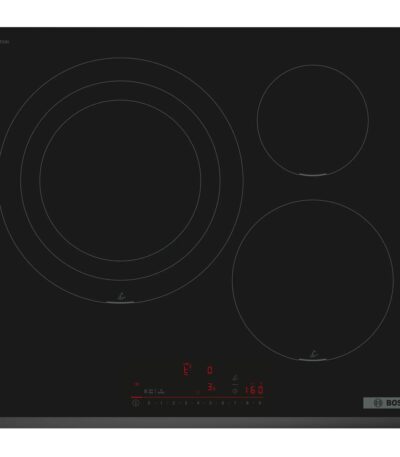
Task: Select the zone display showing 3
Action: [x=211, y=388]
